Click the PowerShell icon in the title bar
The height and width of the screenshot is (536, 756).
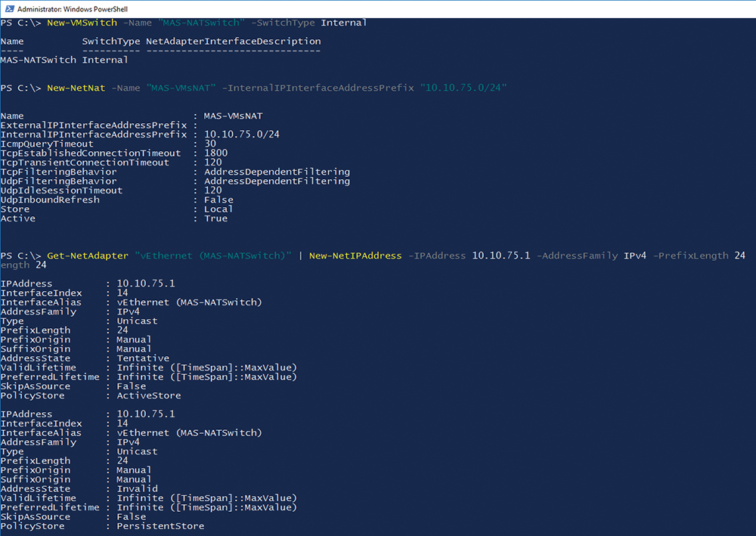tap(8, 8)
